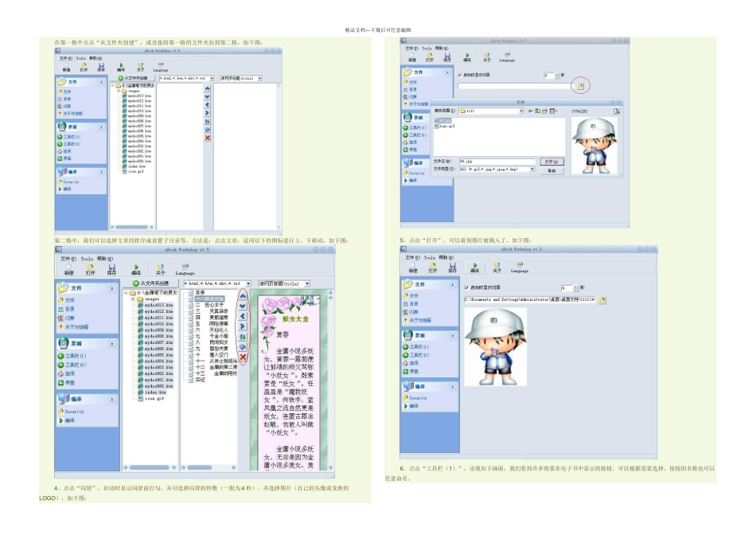Screen dimensions: 756x535
Task: Click 保存 toolbar icon in loaded-image window
Action: pyautogui.click(x=452, y=267)
